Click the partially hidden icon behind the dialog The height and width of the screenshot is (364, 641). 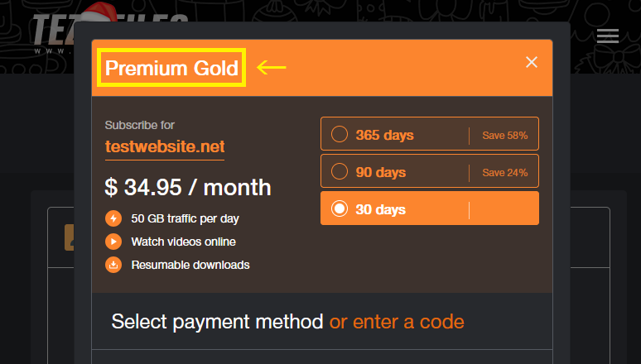click(70, 237)
